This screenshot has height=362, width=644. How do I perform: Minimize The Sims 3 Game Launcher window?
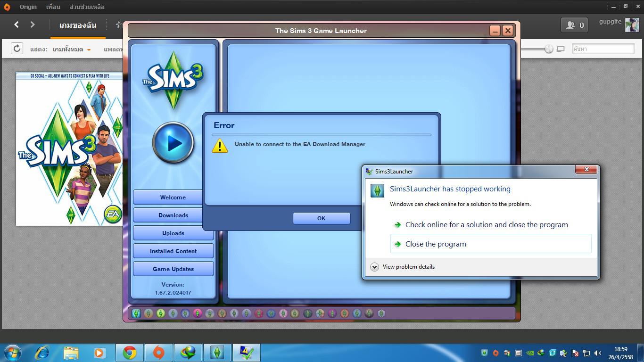(x=495, y=31)
